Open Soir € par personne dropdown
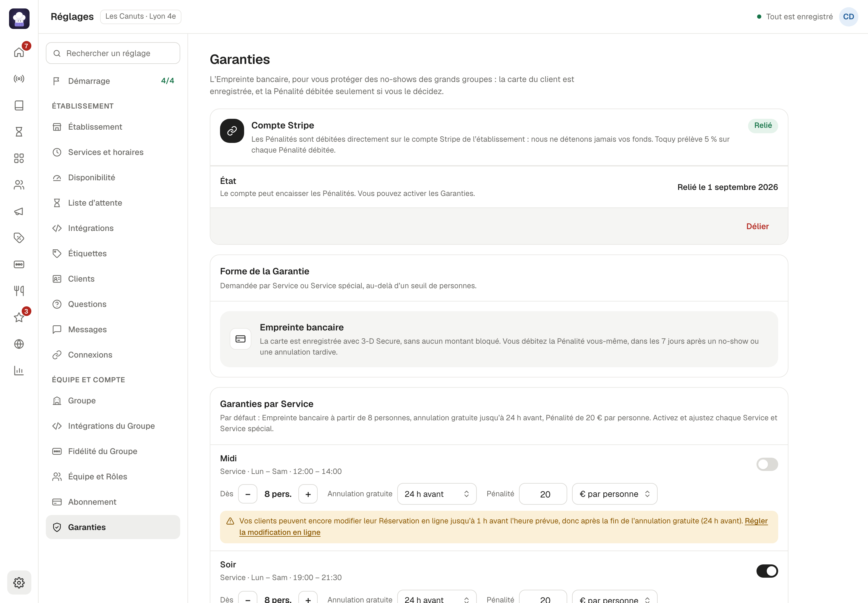Screen dimensions: 868x603 (614, 597)
